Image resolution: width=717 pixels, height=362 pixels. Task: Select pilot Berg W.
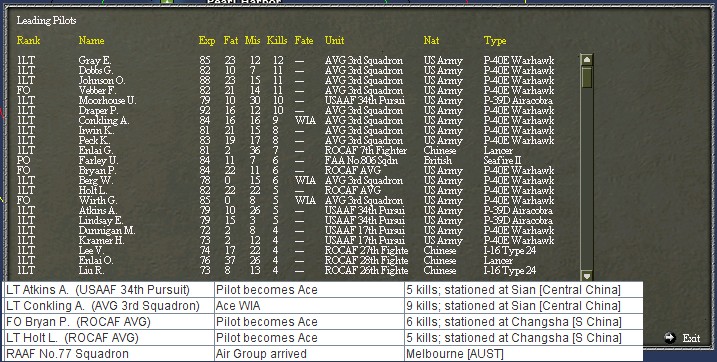click(96, 181)
